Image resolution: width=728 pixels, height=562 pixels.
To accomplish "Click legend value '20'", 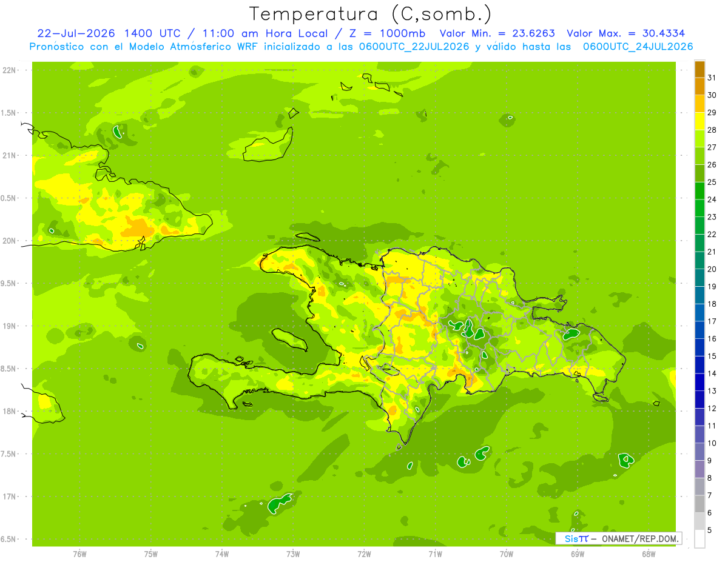I will point(712,269).
